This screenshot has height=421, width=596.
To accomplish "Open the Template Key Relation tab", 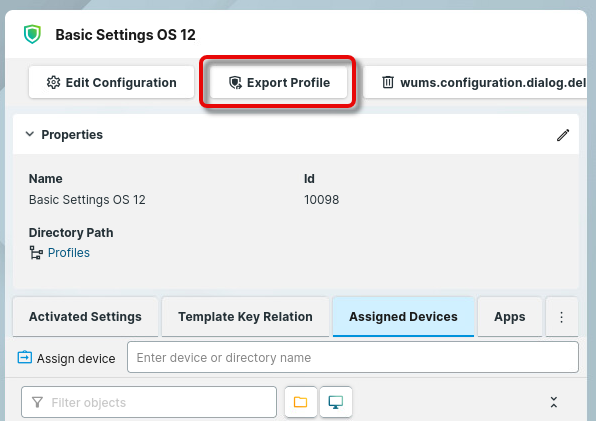I will click(x=245, y=317).
